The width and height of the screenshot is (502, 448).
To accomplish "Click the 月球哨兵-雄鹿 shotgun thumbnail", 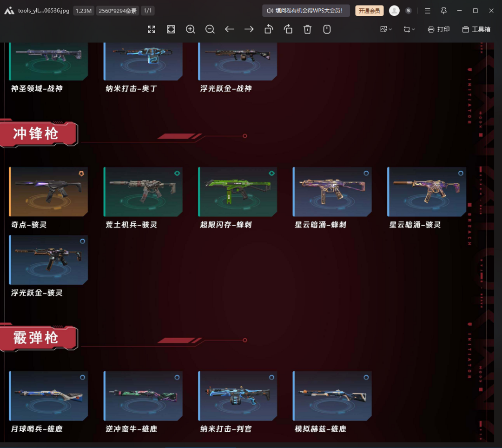I will tap(48, 396).
